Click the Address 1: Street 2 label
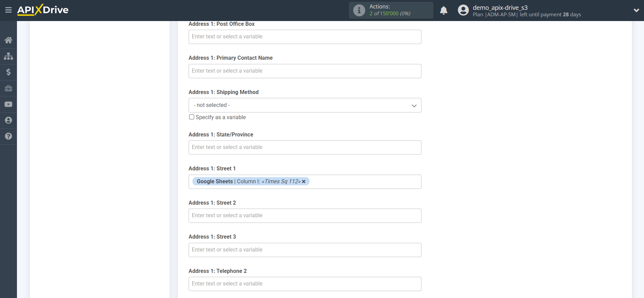 [x=212, y=203]
